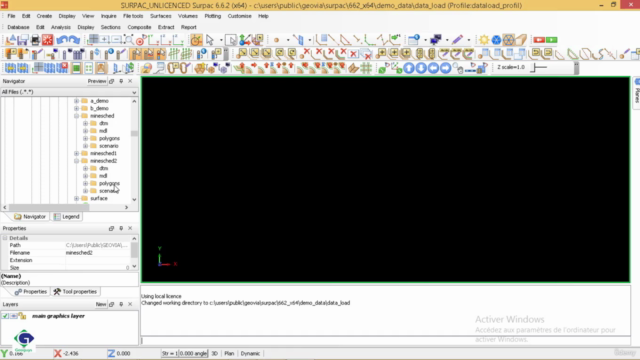Adjust the Z scale slider
Viewport: 640px width, 360px height.
click(540, 67)
